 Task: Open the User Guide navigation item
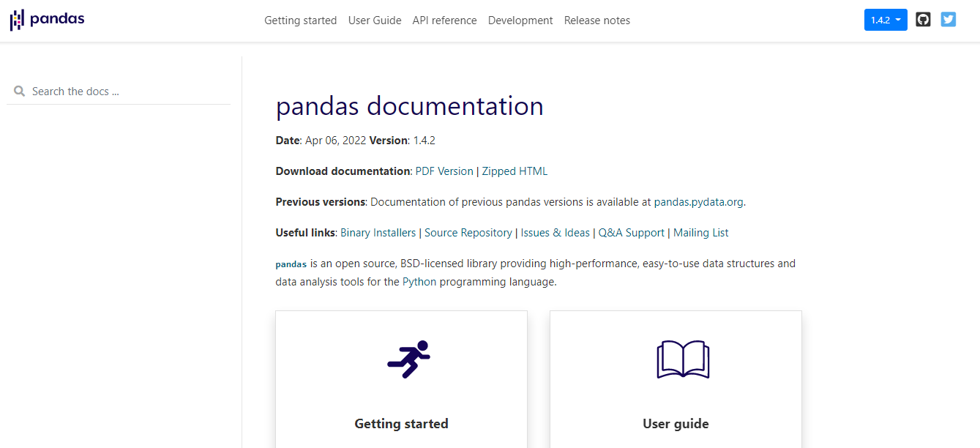(375, 20)
